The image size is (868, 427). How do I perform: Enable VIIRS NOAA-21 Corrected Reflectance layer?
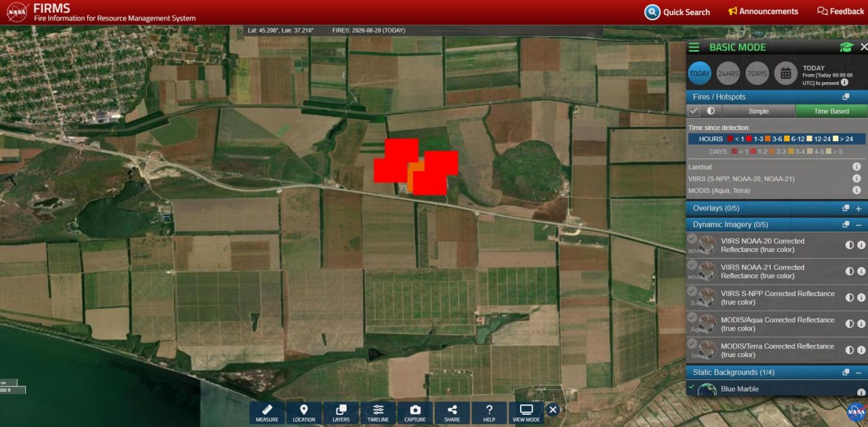(x=692, y=265)
